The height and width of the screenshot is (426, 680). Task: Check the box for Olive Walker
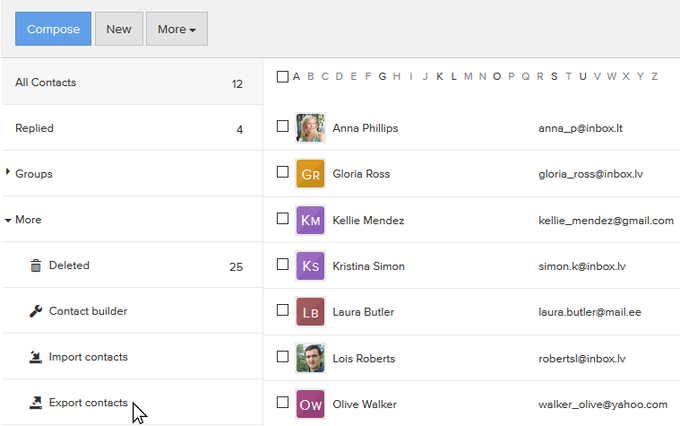282,402
